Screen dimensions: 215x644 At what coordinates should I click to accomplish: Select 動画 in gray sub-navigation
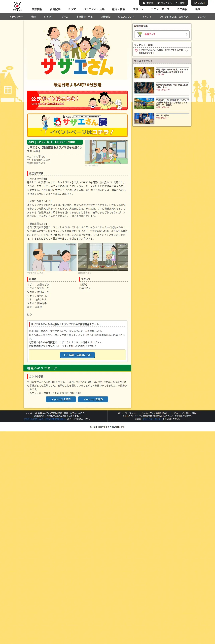click(x=33, y=17)
